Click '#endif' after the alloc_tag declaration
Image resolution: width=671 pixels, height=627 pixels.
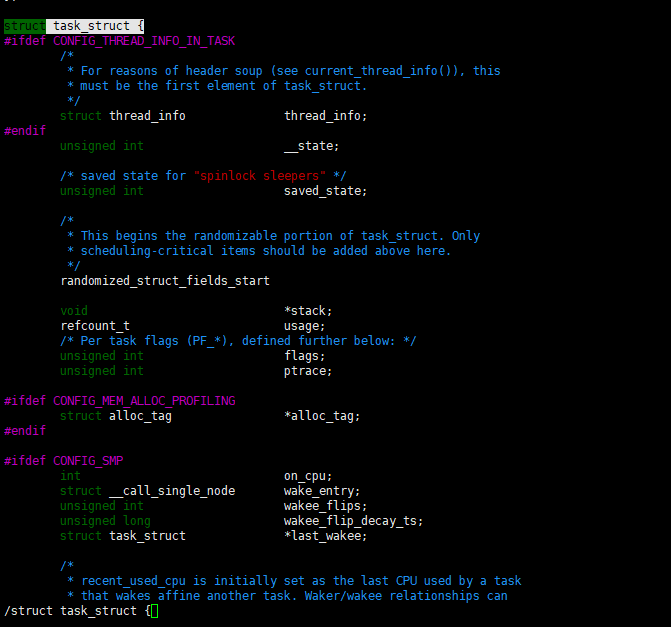point(25,431)
